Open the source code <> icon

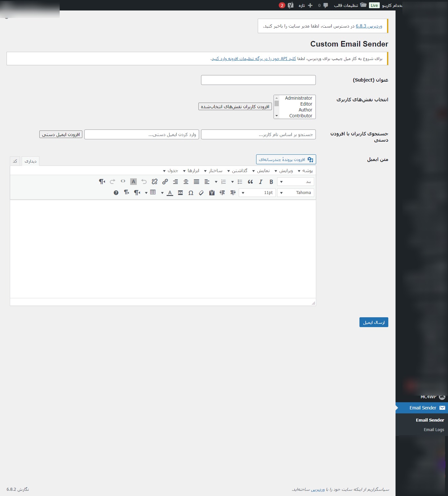(123, 181)
